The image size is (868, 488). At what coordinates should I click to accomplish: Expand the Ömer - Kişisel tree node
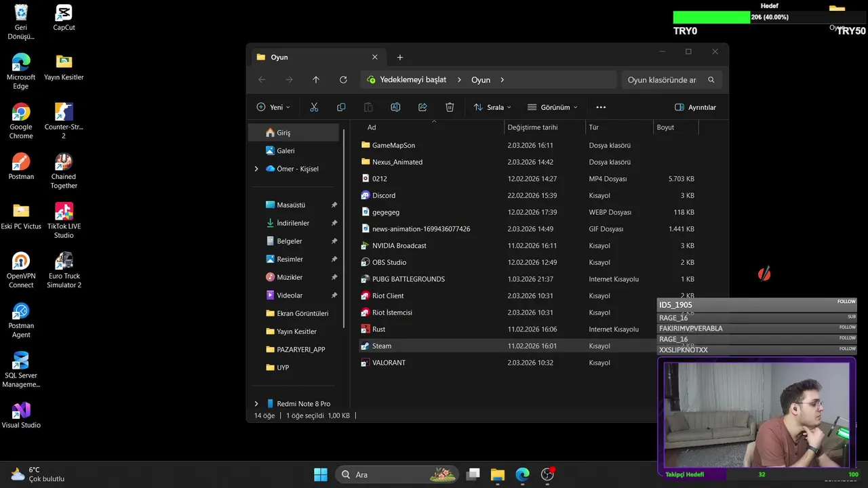(256, 169)
